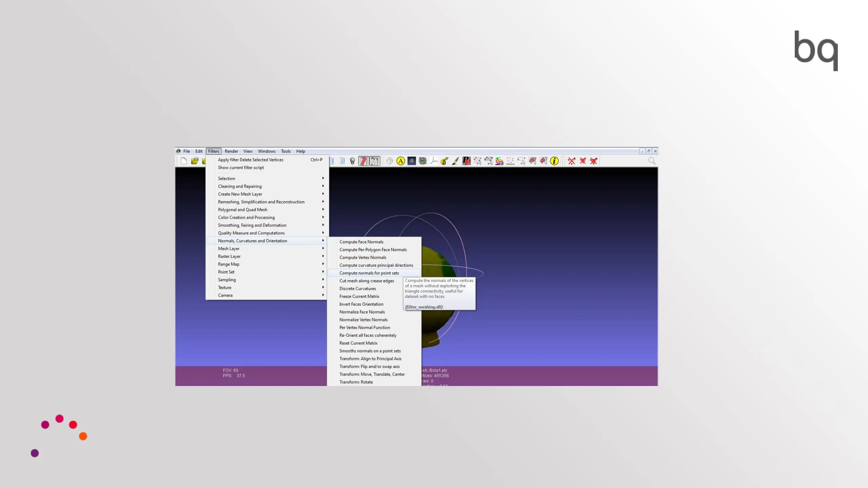Click Apply filter Delete Selected Vertices
The height and width of the screenshot is (488, 868).
coord(251,160)
